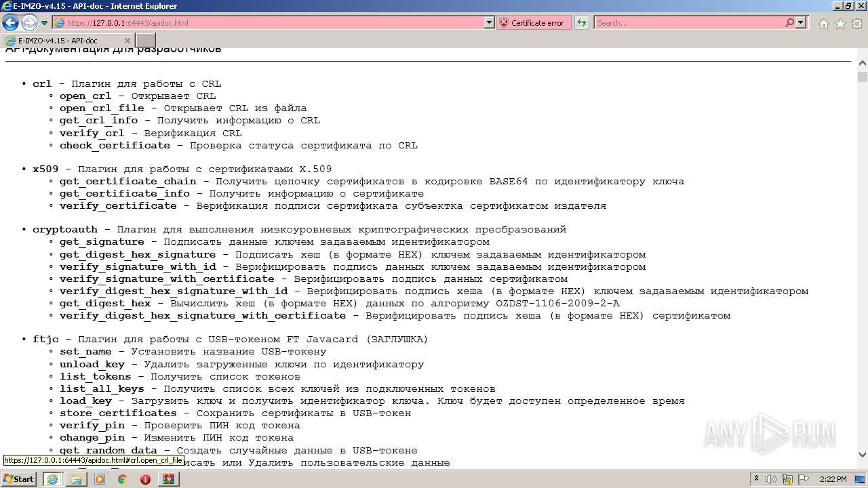Open the list_all_keys link
This screenshot has height=488, width=868.
coord(102,389)
